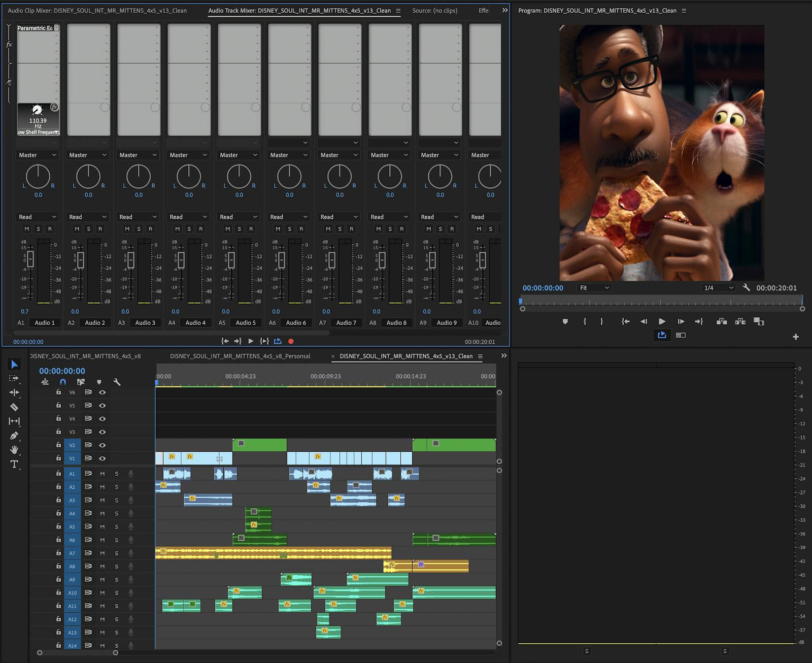812x663 pixels.
Task: Open Program Monitor settings wrench
Action: click(x=746, y=287)
